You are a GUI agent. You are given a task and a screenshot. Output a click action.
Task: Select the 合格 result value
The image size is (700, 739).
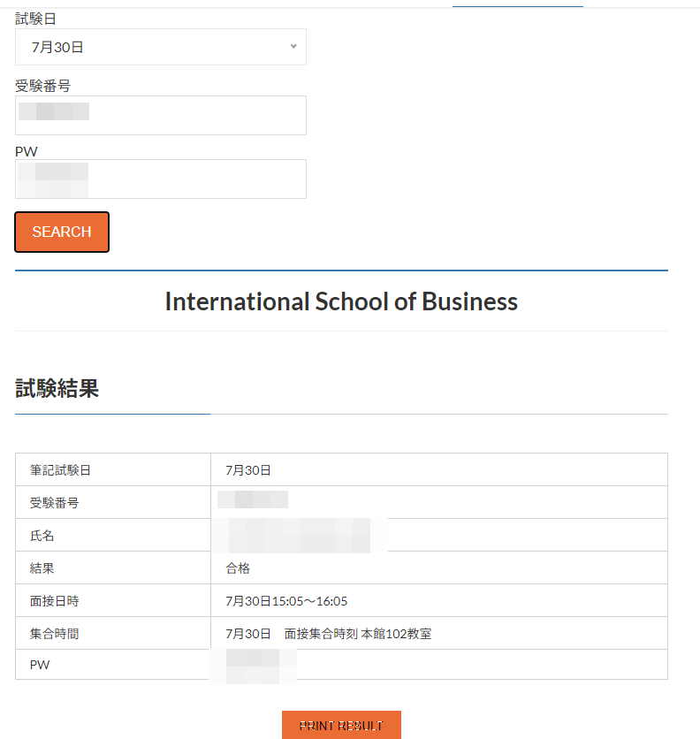pos(238,568)
